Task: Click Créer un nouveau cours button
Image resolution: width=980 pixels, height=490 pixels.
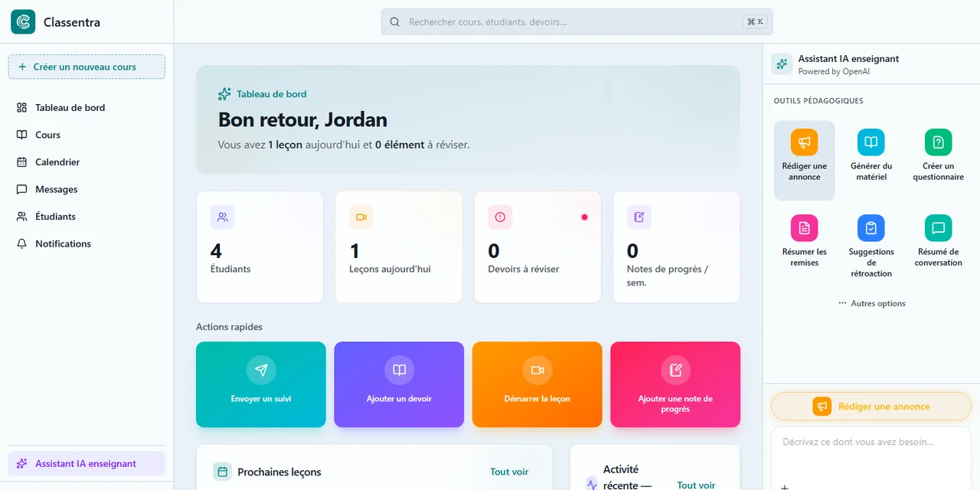Action: [87, 67]
